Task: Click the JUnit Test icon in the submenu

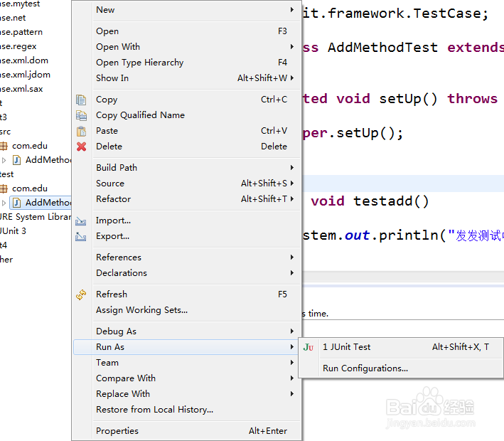Action: point(309,347)
